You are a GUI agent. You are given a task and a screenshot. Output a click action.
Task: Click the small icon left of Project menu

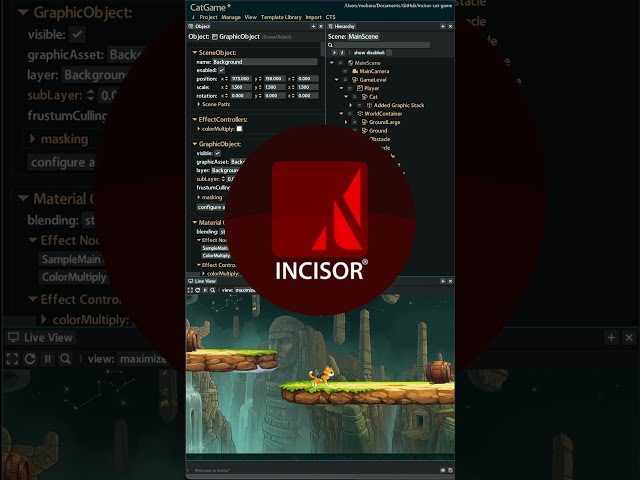(193, 17)
